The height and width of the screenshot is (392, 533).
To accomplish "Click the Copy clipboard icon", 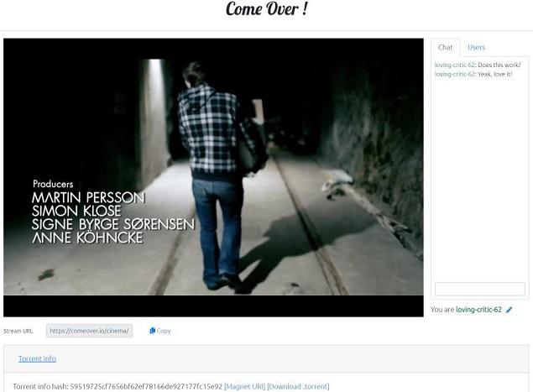I will click(153, 331).
